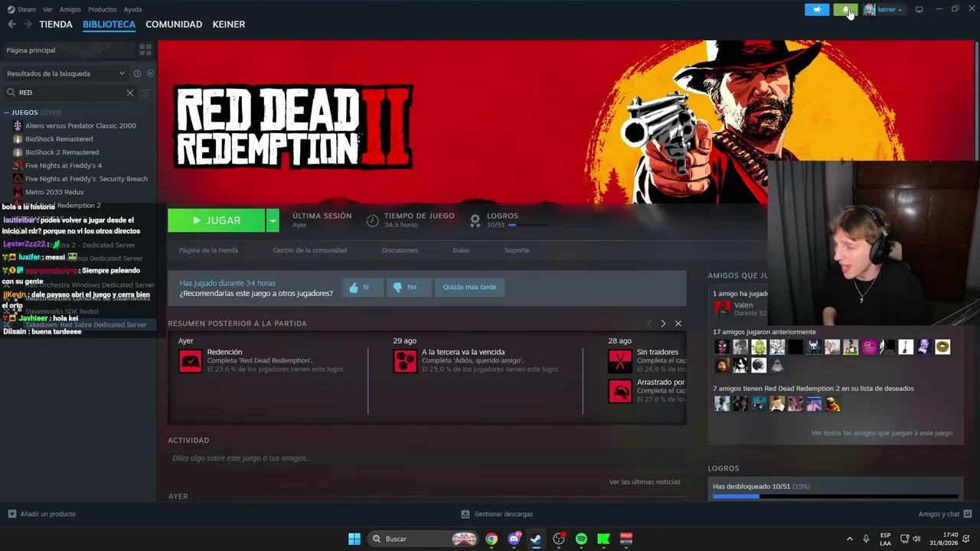The image size is (980, 551).
Task: Go forward with the navigation arrow
Action: click(x=28, y=24)
